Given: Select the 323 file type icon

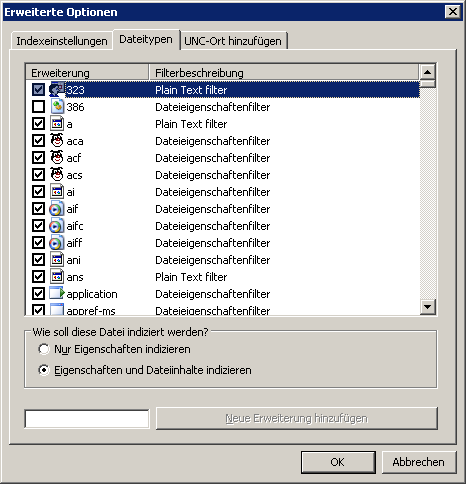Looking at the screenshot, I should tap(57, 90).
